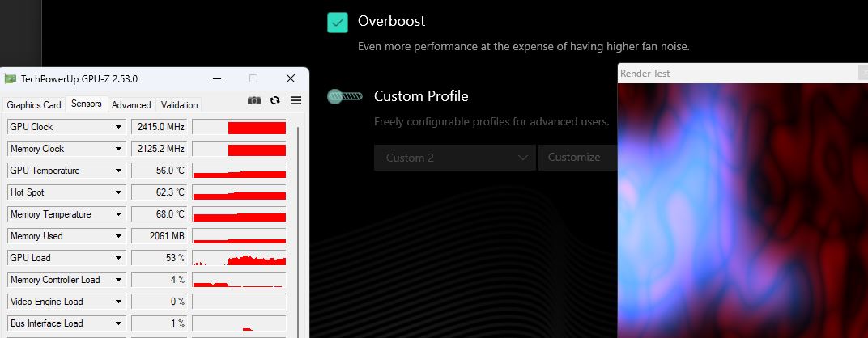This screenshot has height=338, width=868.
Task: Click the TechPowerUp GPU-Z 2.53.0 title text
Action: [79, 79]
